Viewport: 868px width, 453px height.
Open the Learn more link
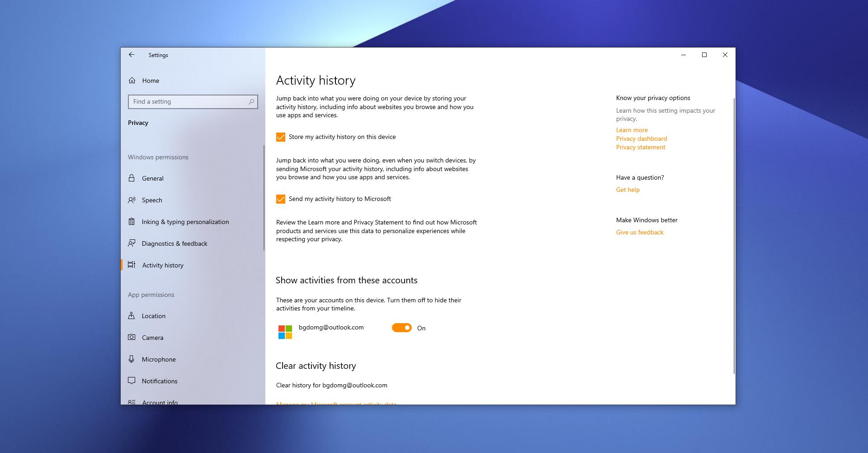632,130
